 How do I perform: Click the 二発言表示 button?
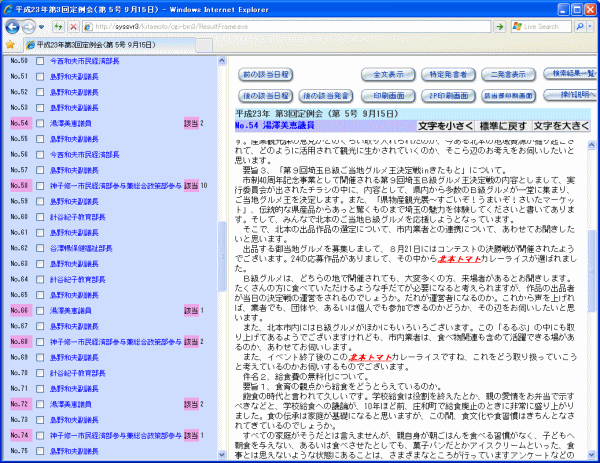[508, 74]
